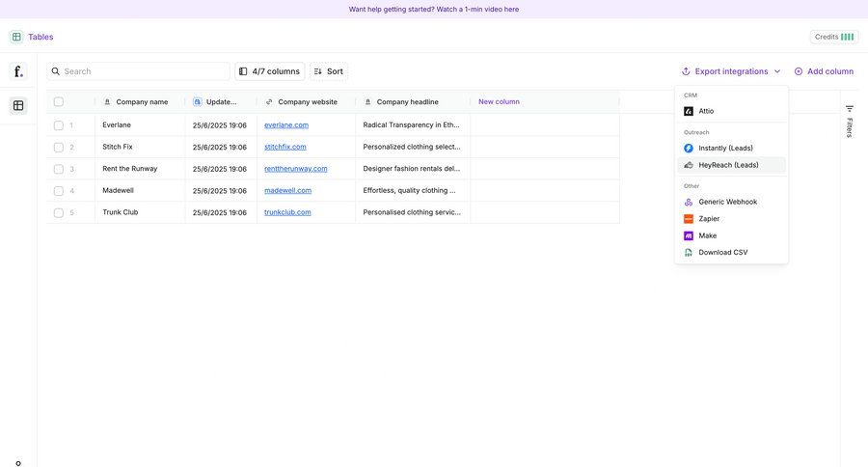
Task: Open the Update column header menu
Action: (221, 102)
